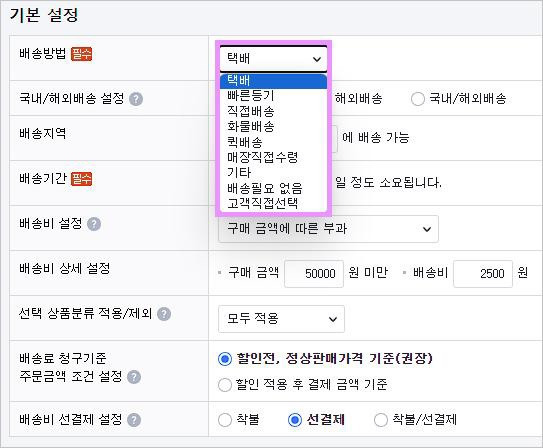Viewport: 543px width, 448px height.
Task: Show help for 선택 상품분류 적용/제외
Action: [x=164, y=314]
